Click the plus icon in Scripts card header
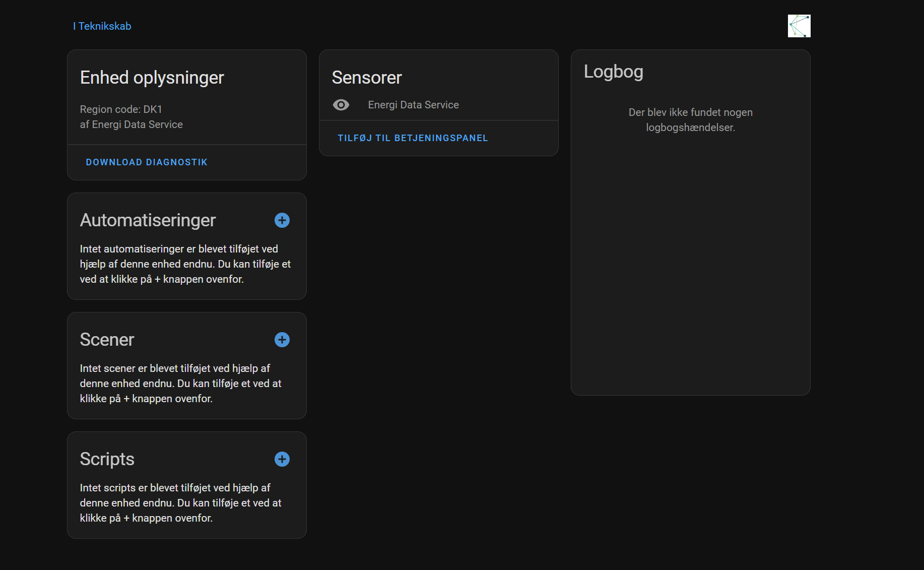The image size is (924, 570). (282, 459)
